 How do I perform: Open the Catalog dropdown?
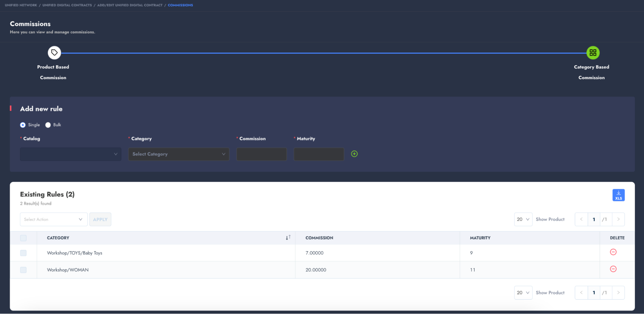point(71,154)
